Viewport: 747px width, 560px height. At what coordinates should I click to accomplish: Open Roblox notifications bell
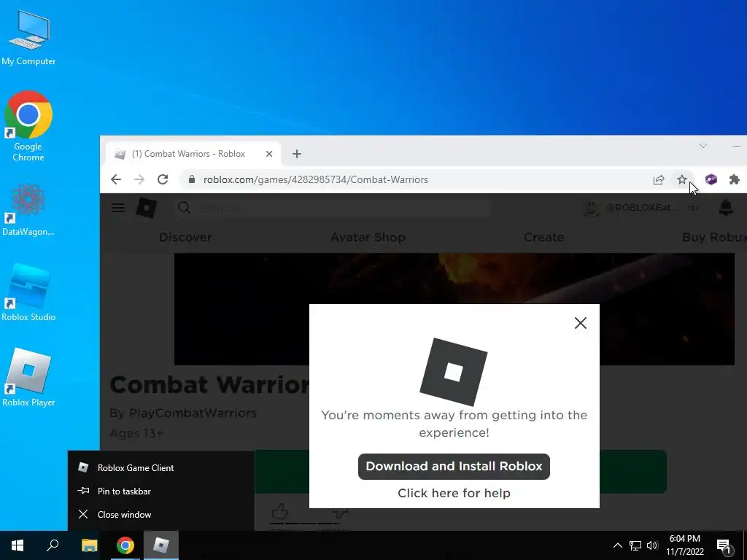(726, 208)
